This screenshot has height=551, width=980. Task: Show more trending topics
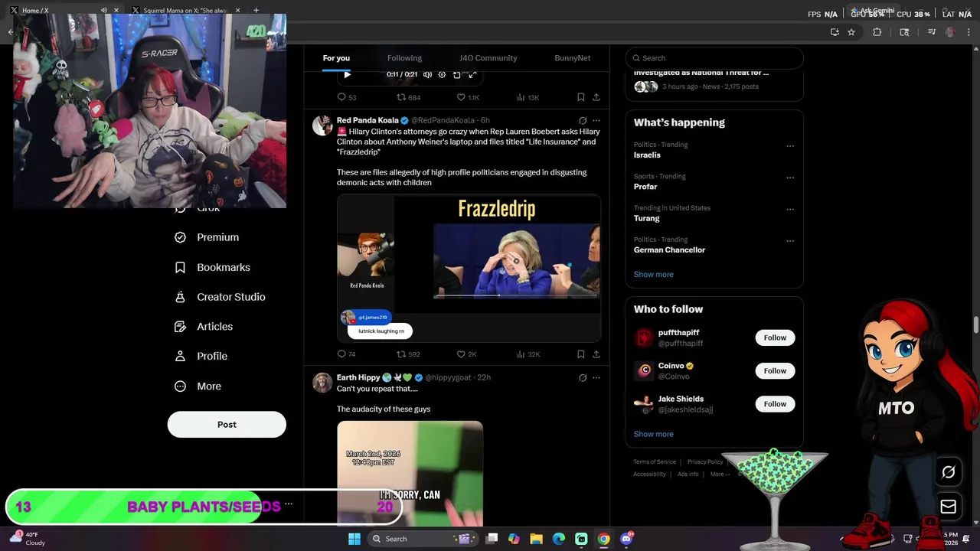pos(654,274)
